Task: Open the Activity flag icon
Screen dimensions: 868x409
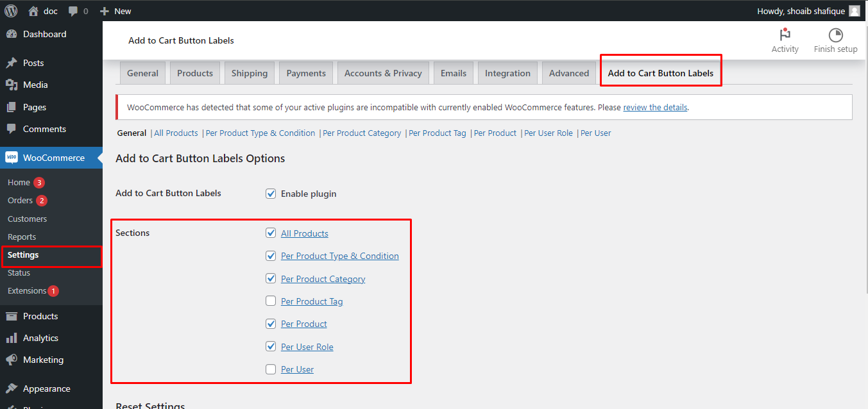Action: click(x=785, y=35)
